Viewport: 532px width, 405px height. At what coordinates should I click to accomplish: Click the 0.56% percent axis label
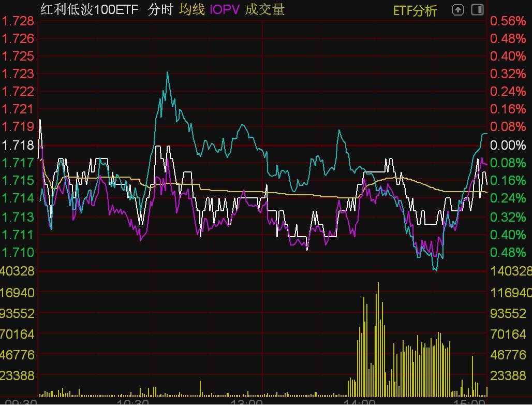coord(508,21)
